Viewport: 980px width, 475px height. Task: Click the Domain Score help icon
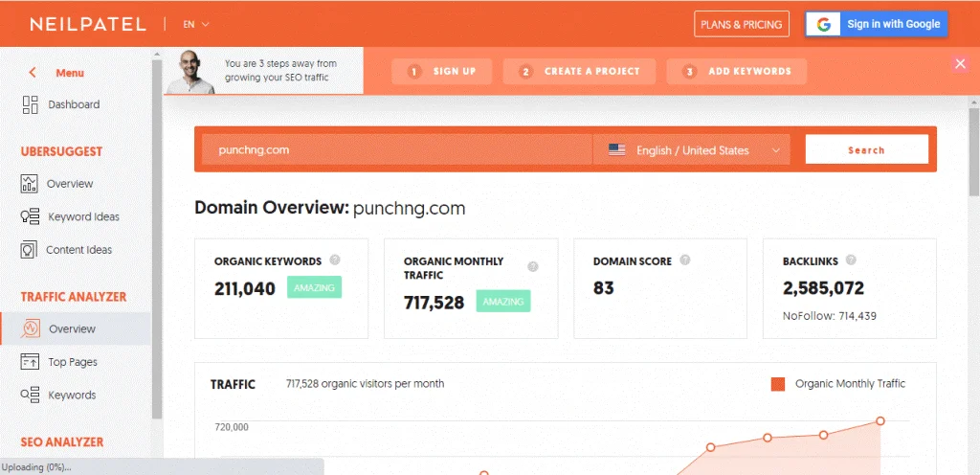click(x=685, y=260)
